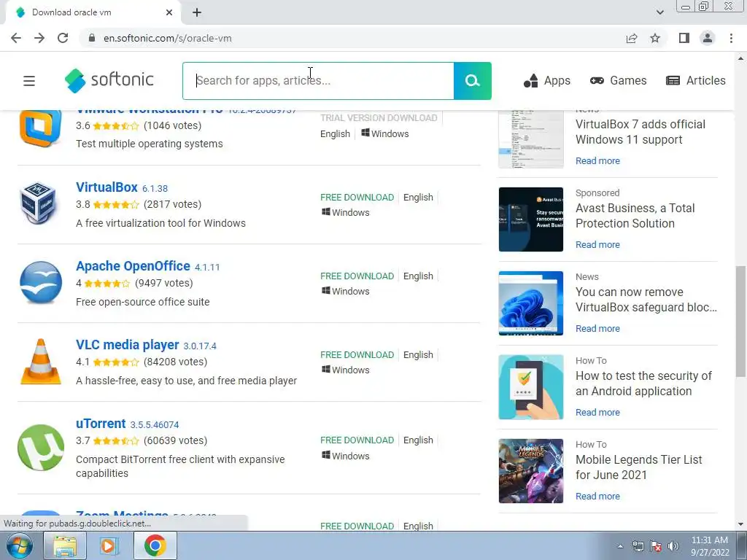Open Windows Explorer from taskbar
Viewport: 747px width, 560px height.
[x=65, y=545]
